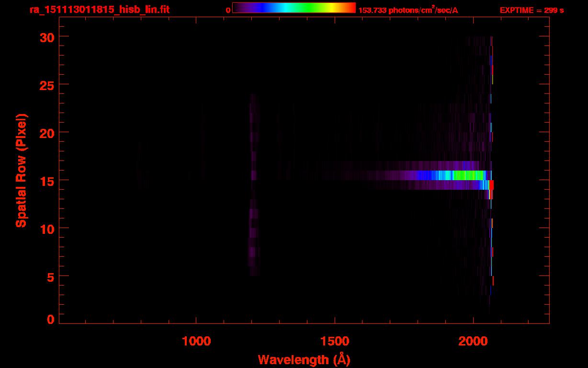
Task: Click the 2000 wavelength tick label
Action: click(x=473, y=341)
